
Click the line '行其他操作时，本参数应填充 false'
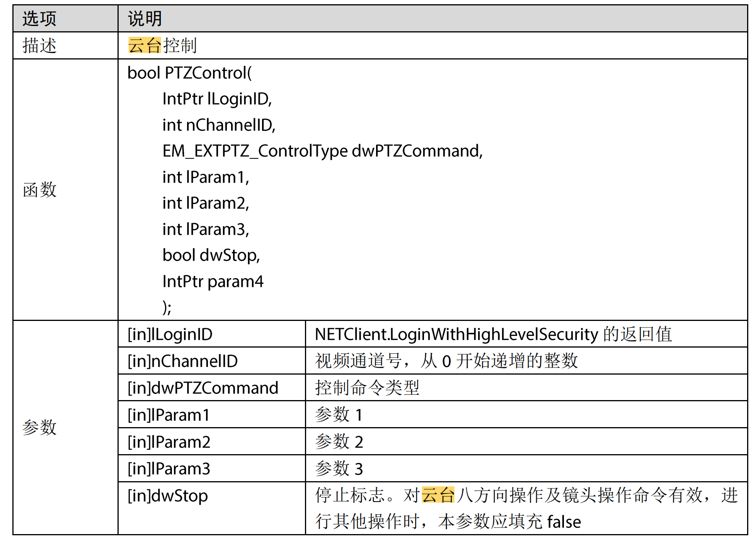[x=448, y=522]
